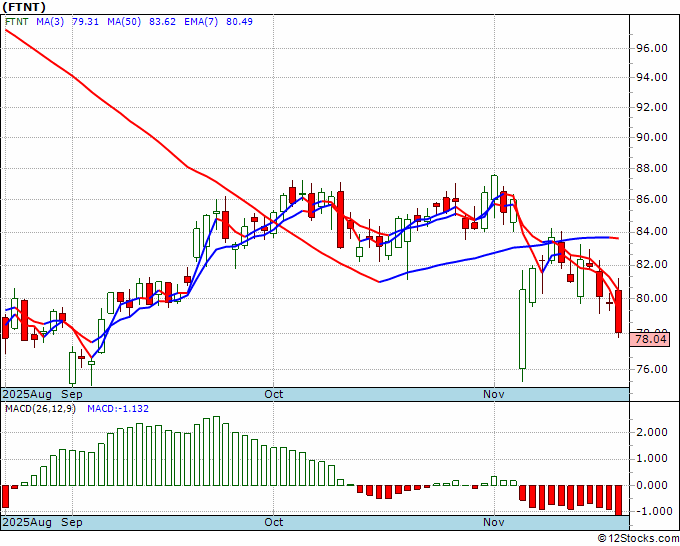Click the 84.00 price axis label
Screen dimensions: 680x546
pos(652,232)
